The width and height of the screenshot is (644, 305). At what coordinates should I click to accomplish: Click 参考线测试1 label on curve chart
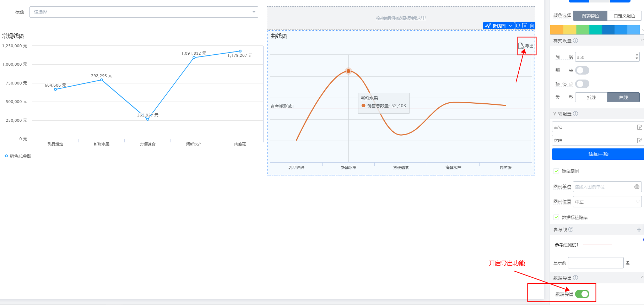coord(282,106)
